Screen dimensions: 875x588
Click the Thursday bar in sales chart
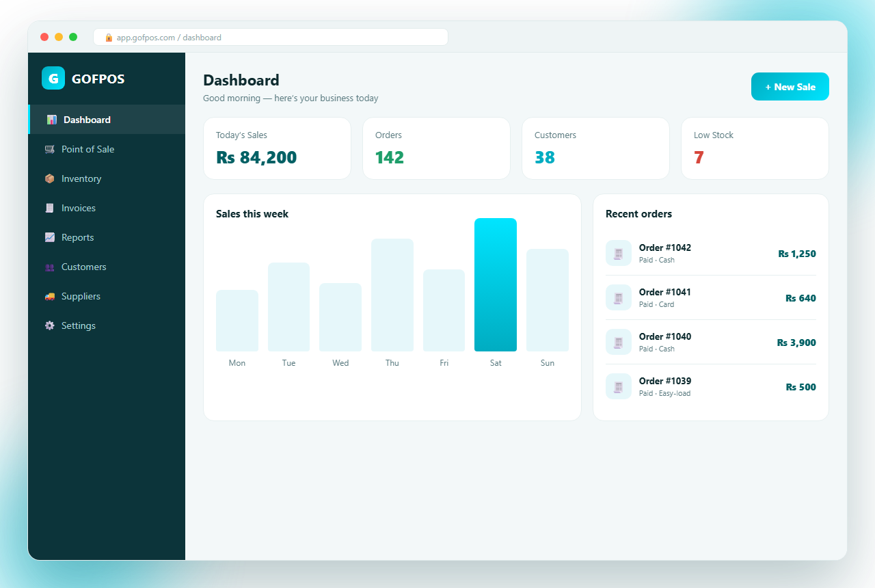[x=392, y=295]
